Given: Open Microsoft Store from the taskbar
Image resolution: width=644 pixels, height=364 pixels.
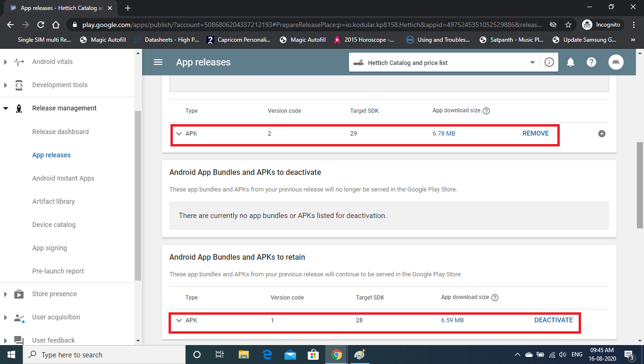Looking at the screenshot, I should tap(313, 355).
